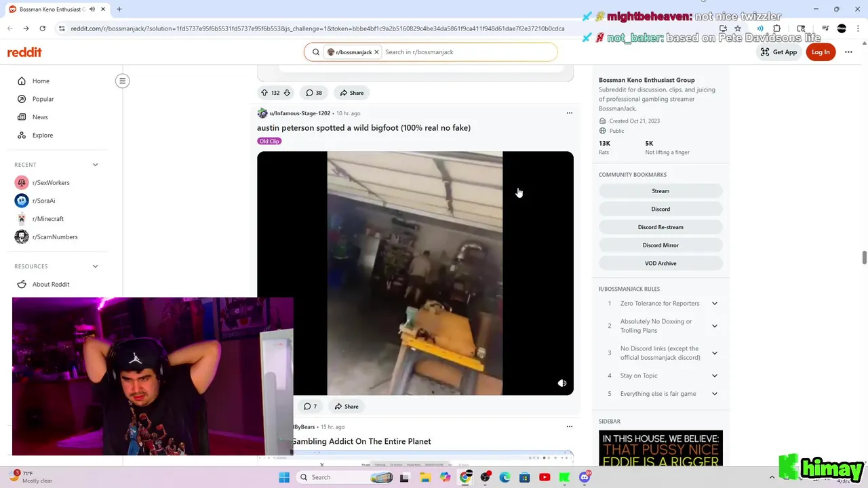Click the Reddit logo
The height and width of the screenshot is (488, 868).
point(24,52)
